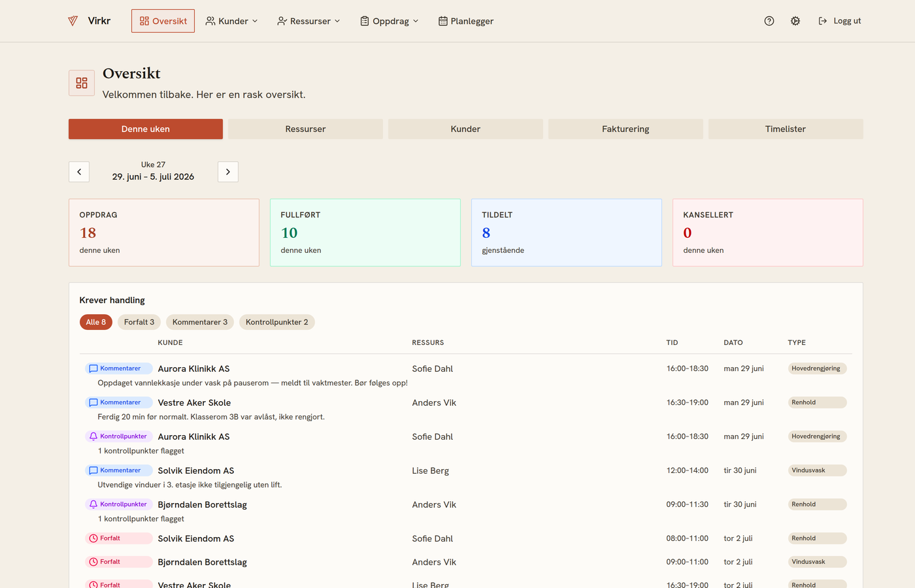Filter by Forfalt 3 chip

point(139,322)
